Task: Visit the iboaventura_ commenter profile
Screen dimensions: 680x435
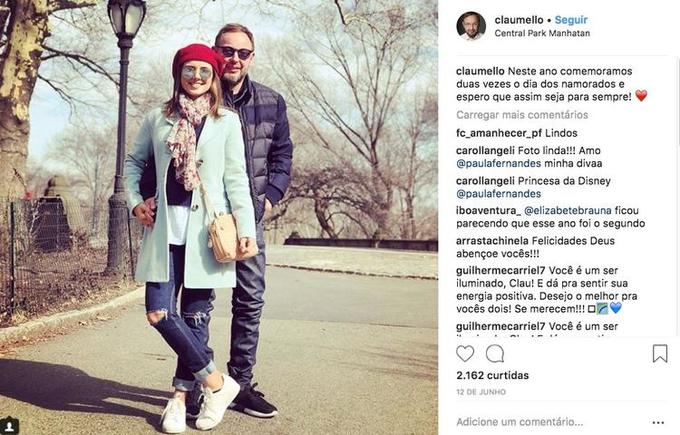Action: pos(488,211)
